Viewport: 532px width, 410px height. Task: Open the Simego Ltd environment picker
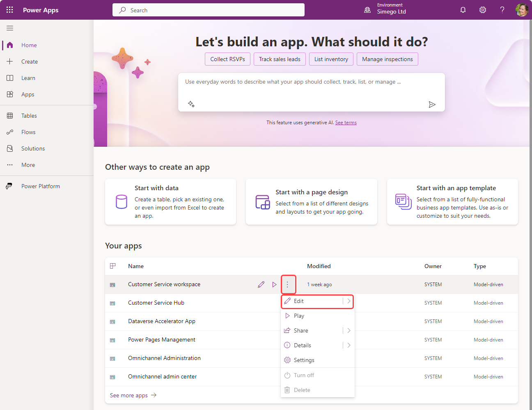pos(385,9)
